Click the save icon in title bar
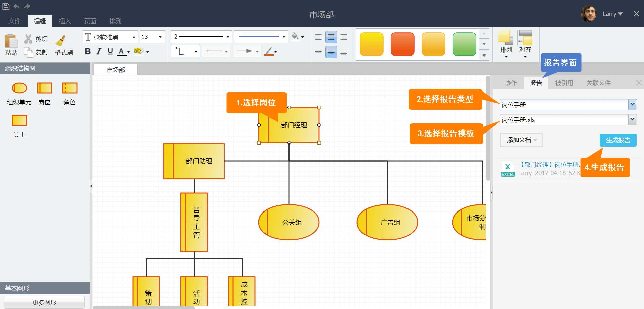The height and width of the screenshot is (309, 644). 6,6
